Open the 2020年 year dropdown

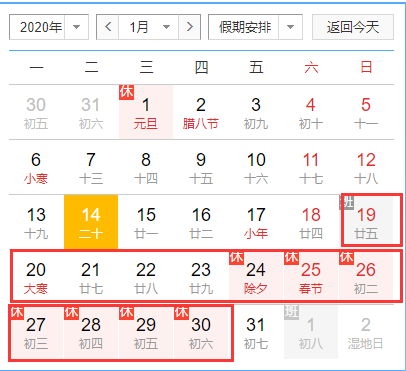49,27
